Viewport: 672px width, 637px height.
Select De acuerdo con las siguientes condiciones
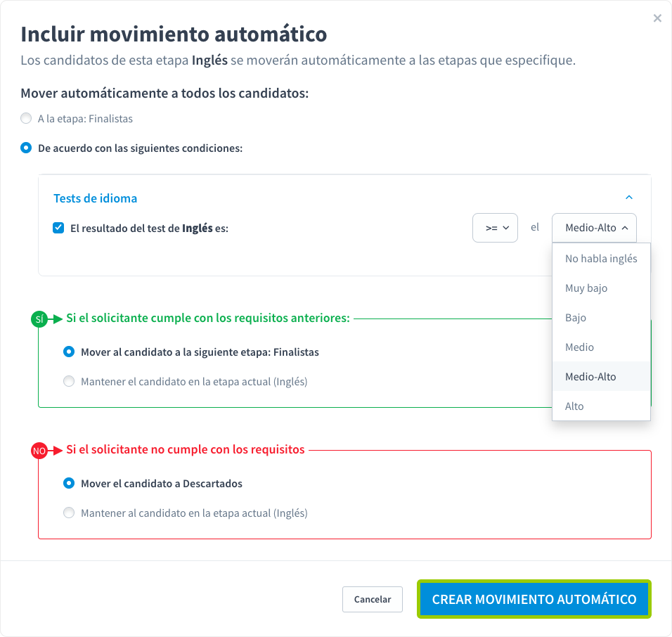(26, 148)
